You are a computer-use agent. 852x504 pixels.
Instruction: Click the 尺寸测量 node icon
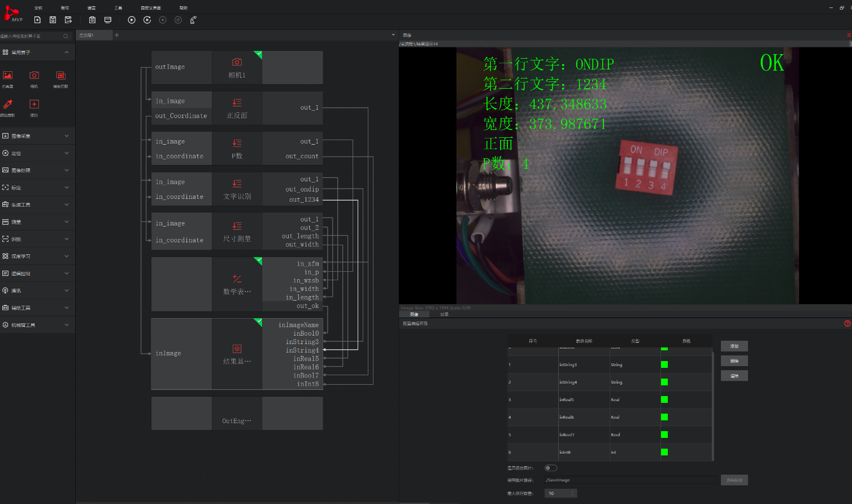237,225
